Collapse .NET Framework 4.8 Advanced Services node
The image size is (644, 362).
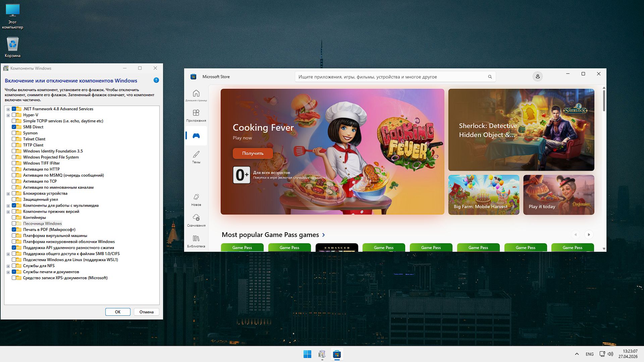(8, 109)
